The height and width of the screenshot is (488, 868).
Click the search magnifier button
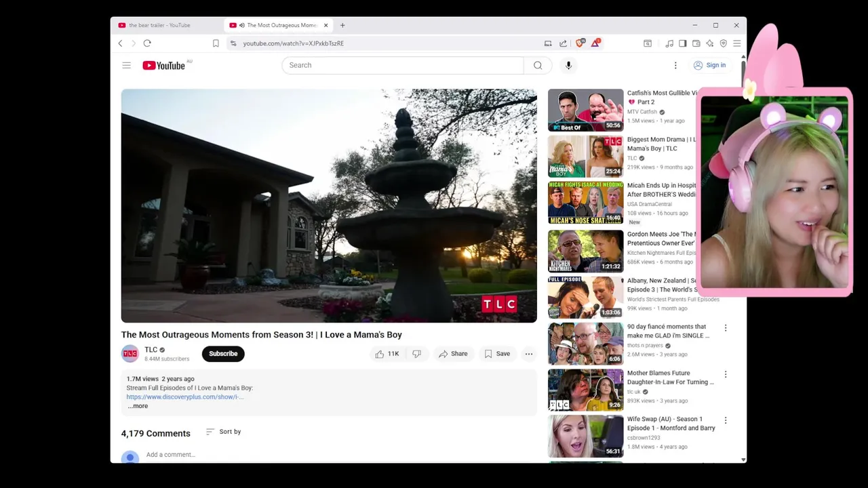point(538,65)
